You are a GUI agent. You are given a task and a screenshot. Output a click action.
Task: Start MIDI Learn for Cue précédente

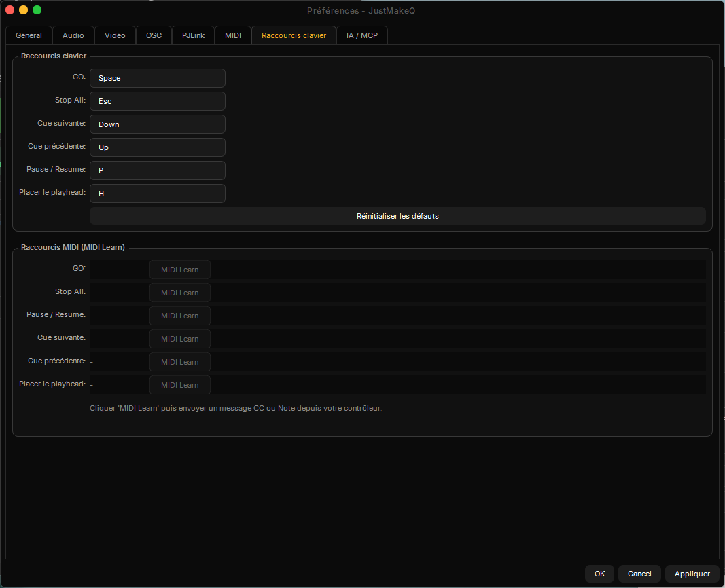point(180,362)
